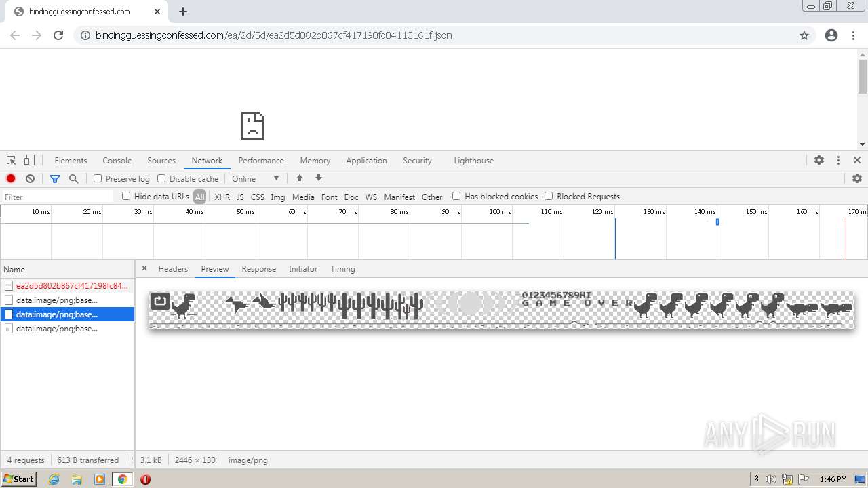Viewport: 868px width, 488px height.
Task: Click the site information icon in address bar
Action: pos(85,35)
